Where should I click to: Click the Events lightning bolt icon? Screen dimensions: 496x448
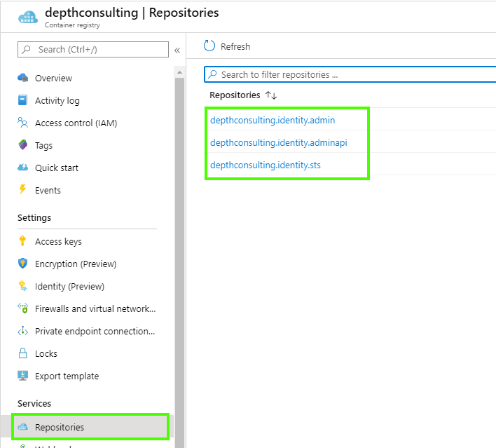click(22, 190)
